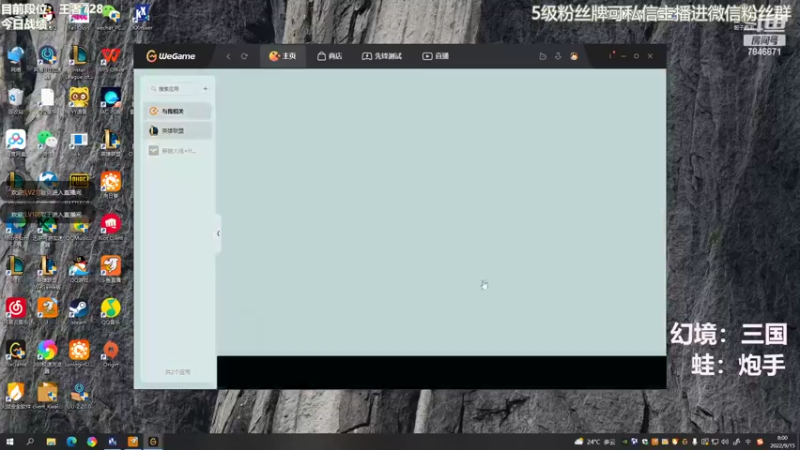Open Microsoft Edge from taskbar
Image resolution: width=800 pixels, height=450 pixels.
click(x=71, y=441)
